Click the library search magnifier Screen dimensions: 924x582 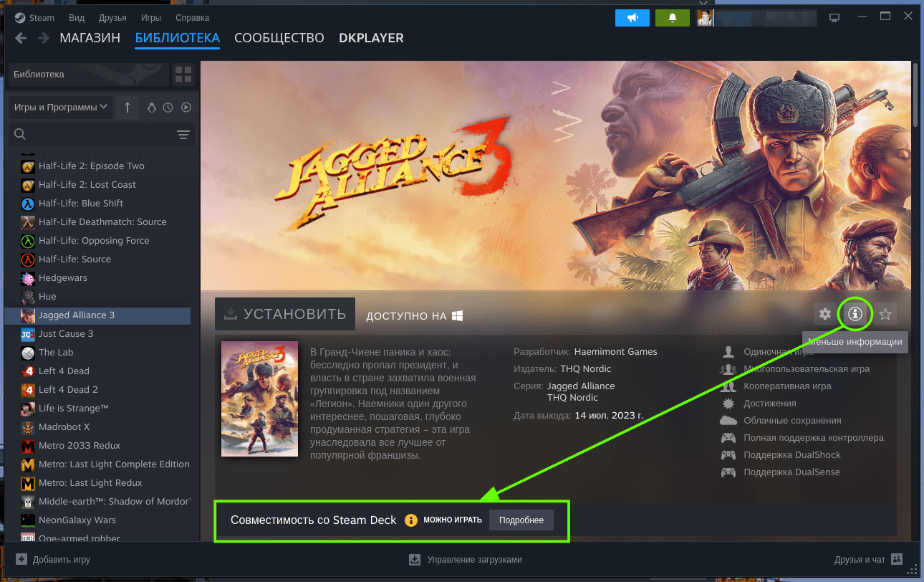(20, 134)
